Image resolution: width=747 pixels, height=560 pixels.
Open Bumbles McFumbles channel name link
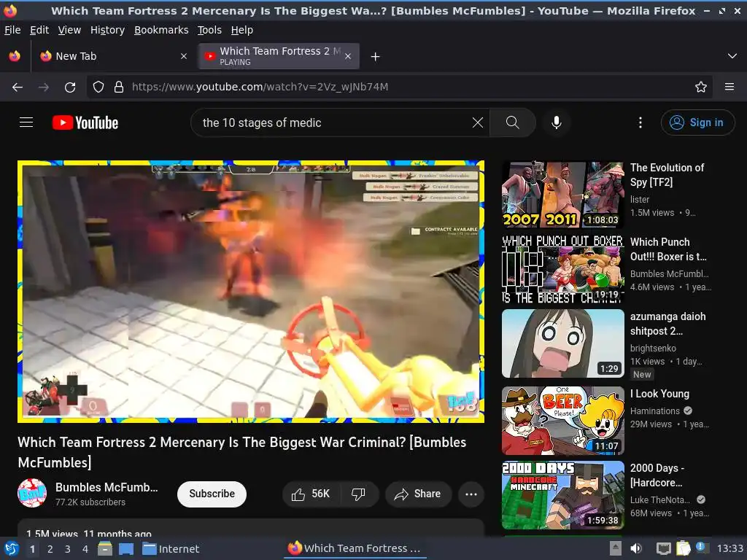pos(107,487)
